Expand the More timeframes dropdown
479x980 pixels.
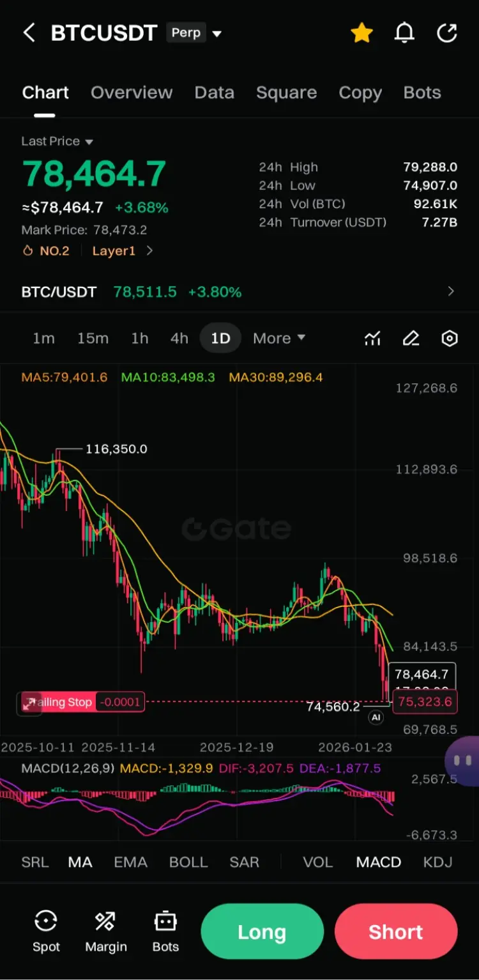[279, 339]
